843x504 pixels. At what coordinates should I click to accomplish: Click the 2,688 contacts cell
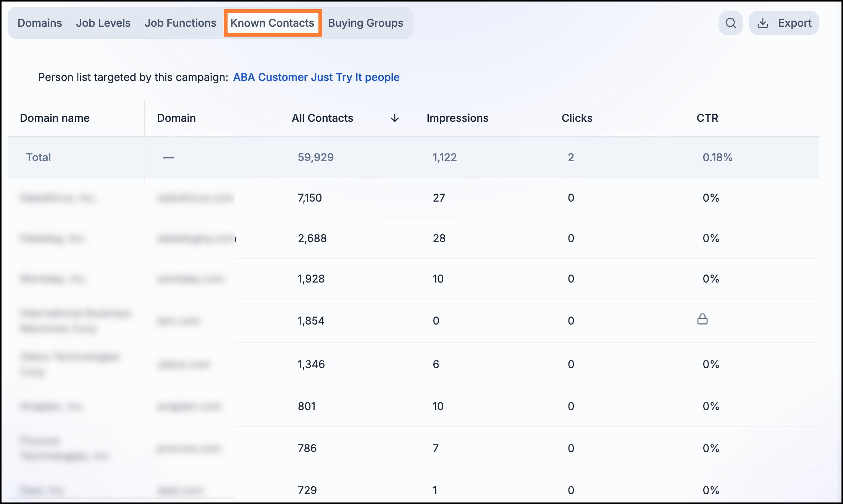[x=312, y=238]
